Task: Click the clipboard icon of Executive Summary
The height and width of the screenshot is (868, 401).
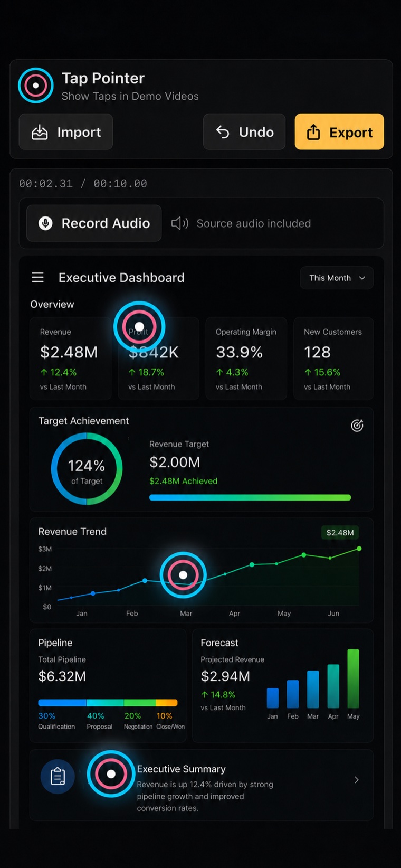Action: [x=58, y=777]
